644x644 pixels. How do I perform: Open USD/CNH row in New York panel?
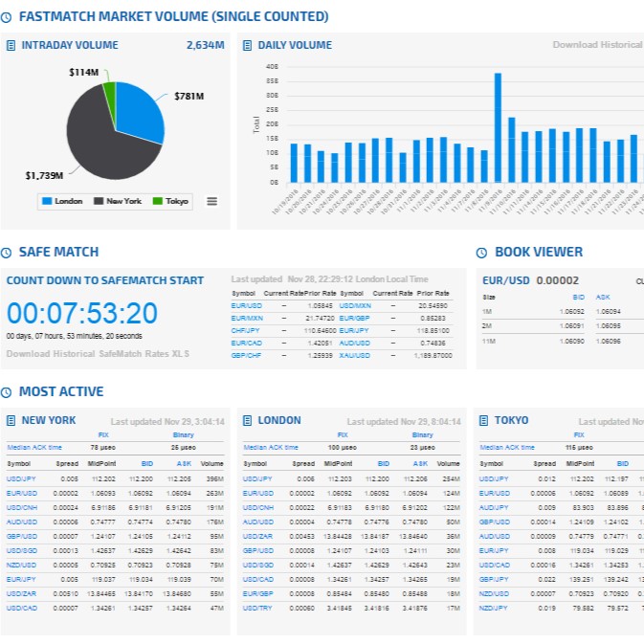(x=115, y=508)
